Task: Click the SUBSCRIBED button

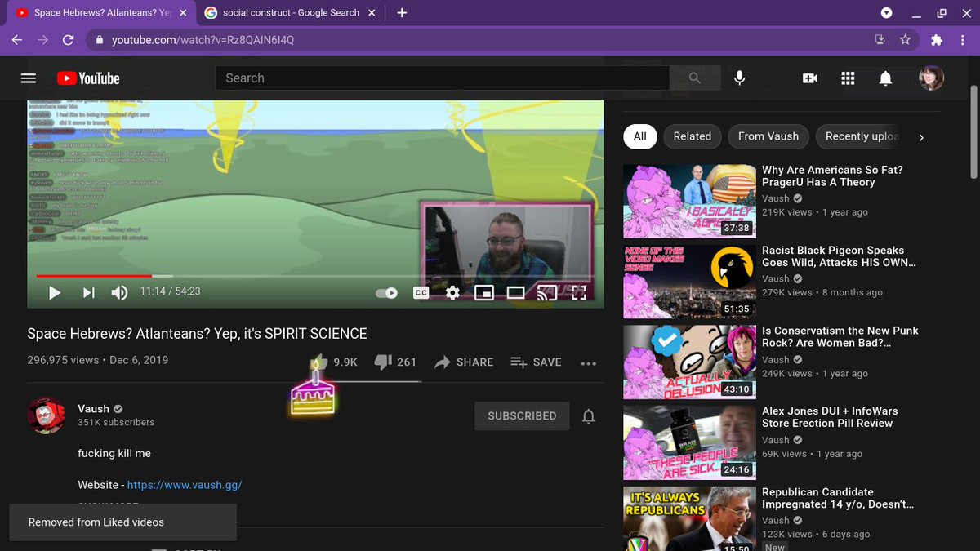Action: click(522, 415)
